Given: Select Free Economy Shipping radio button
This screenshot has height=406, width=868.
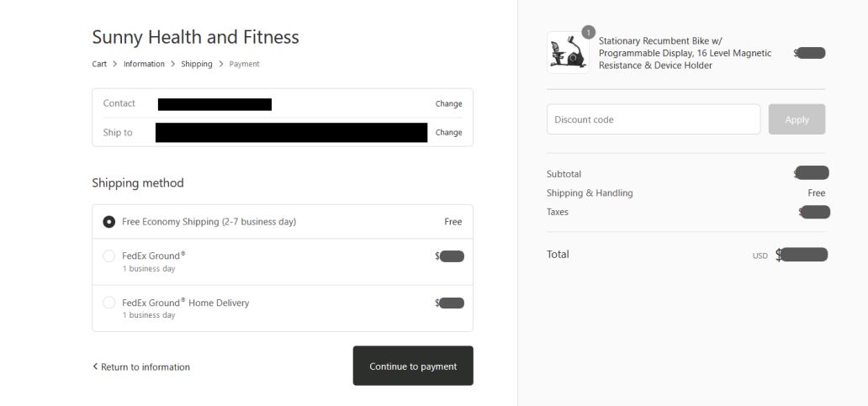Looking at the screenshot, I should coord(109,222).
